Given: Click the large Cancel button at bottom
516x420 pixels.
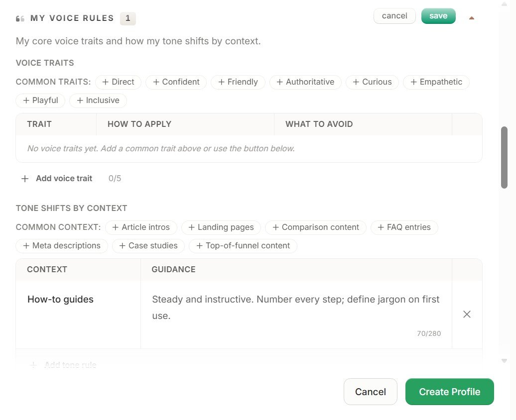Looking at the screenshot, I should (x=371, y=392).
